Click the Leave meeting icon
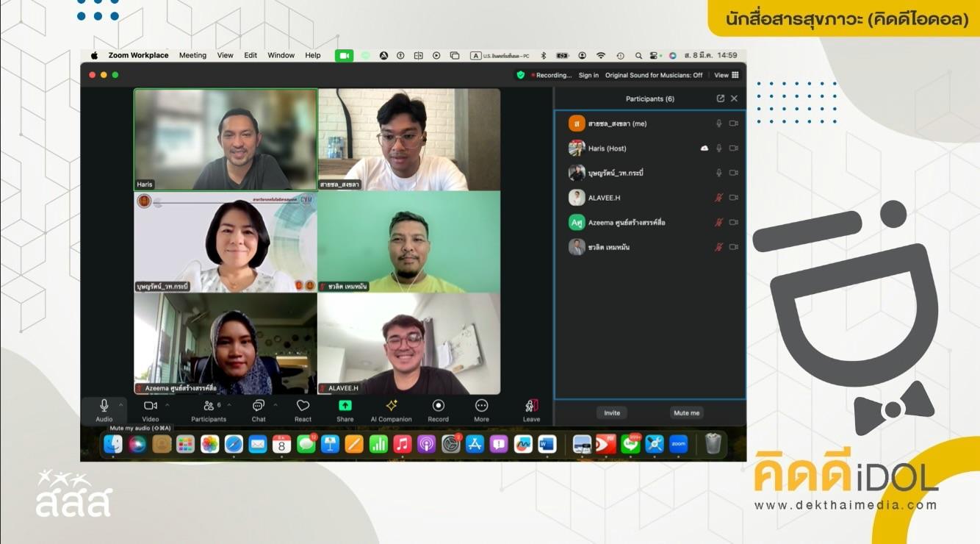The height and width of the screenshot is (544, 980). [x=531, y=406]
